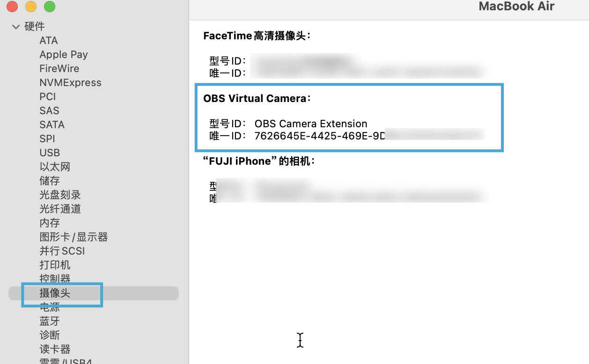This screenshot has width=589, height=364.
Task: Open the SATA hardware entry
Action: 52,125
